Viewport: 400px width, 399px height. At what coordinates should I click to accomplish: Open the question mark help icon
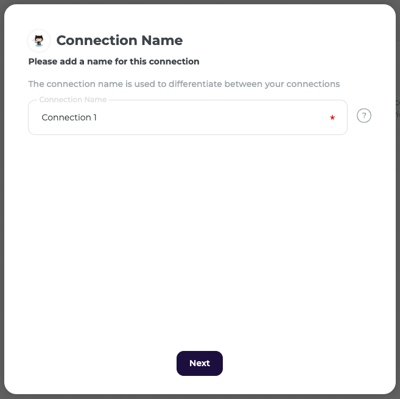(364, 116)
